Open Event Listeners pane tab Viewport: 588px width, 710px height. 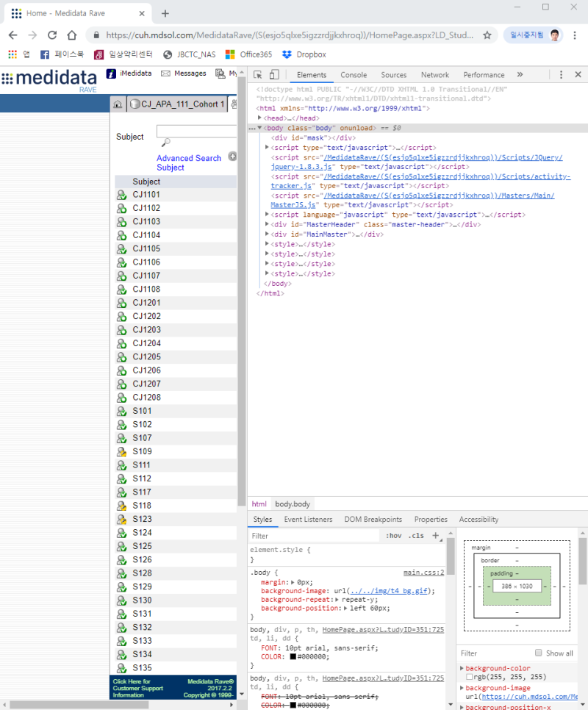308,520
